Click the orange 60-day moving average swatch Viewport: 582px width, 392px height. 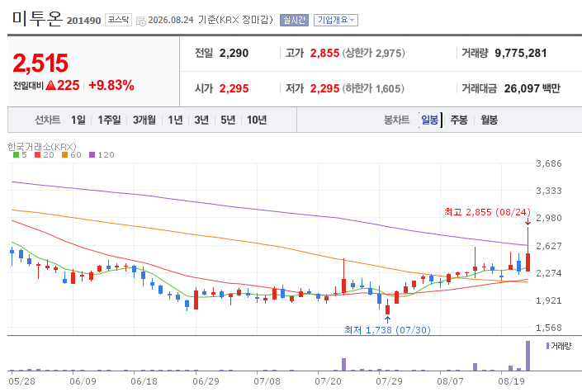pyautogui.click(x=65, y=155)
